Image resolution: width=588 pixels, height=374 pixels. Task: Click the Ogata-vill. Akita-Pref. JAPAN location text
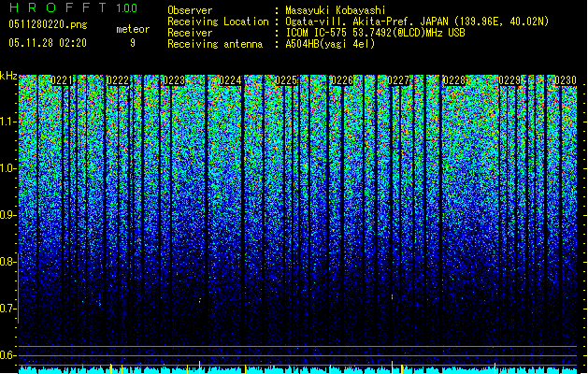[417, 22]
